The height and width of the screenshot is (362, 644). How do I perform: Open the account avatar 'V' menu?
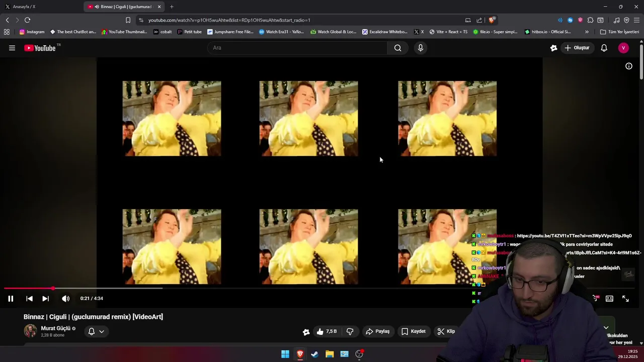pyautogui.click(x=623, y=48)
